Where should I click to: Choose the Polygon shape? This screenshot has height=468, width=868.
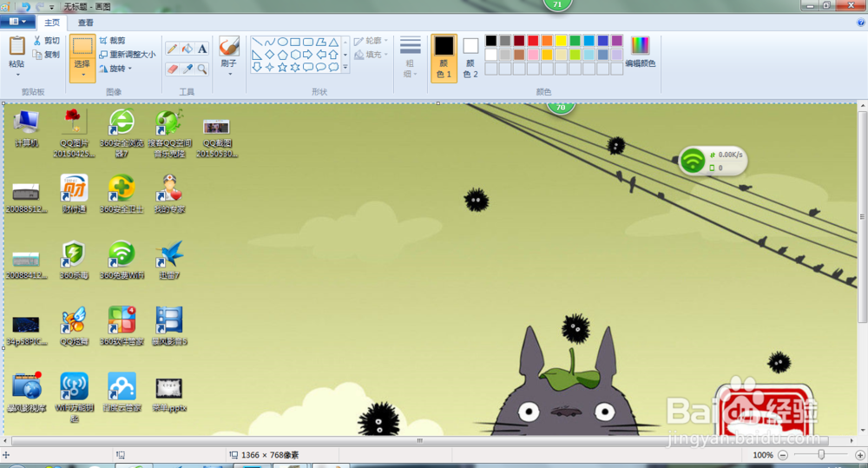click(320, 42)
